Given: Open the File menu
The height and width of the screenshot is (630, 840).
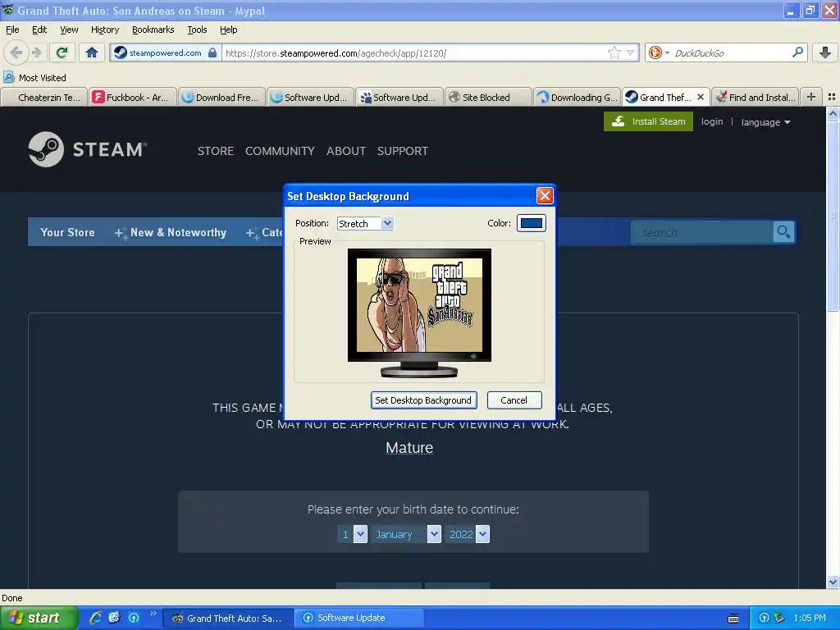Looking at the screenshot, I should [x=12, y=30].
